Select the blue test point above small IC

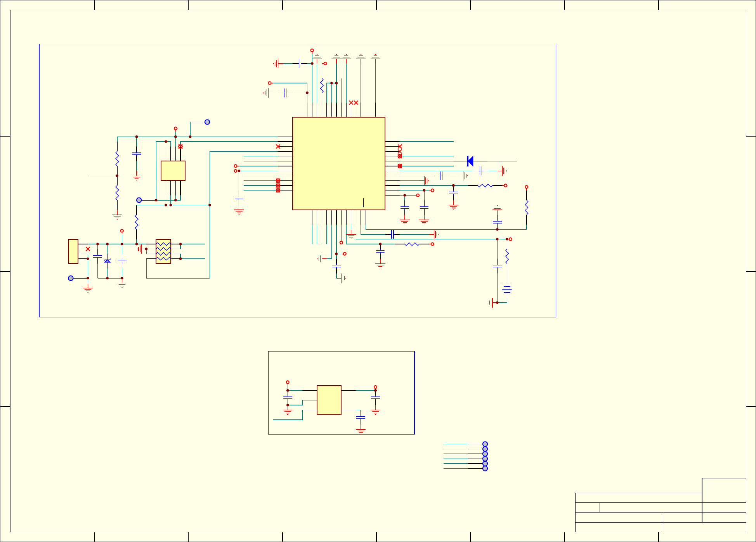pyautogui.click(x=207, y=122)
